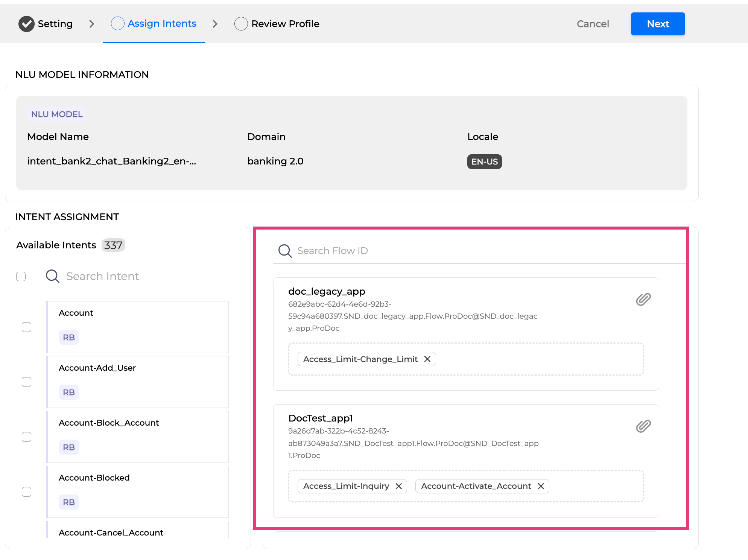Click the completed Setting checkmark icon
Viewport: 748px width, 560px height.
pos(26,24)
